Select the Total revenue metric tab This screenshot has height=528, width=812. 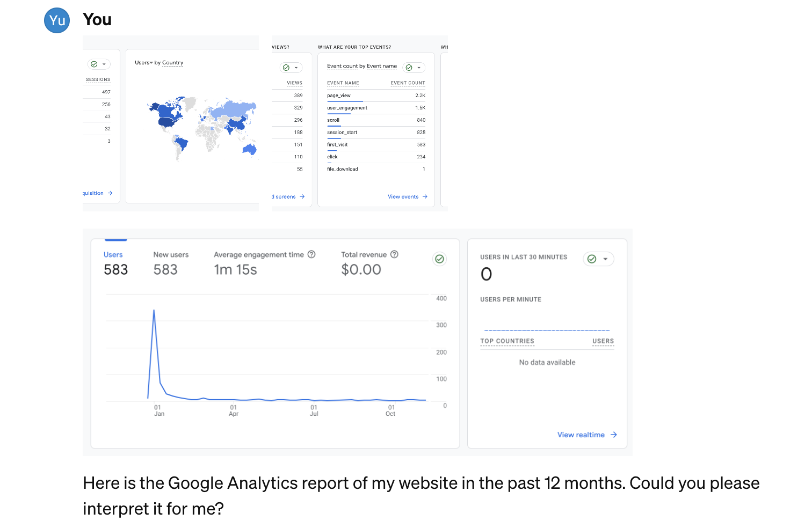point(369,263)
